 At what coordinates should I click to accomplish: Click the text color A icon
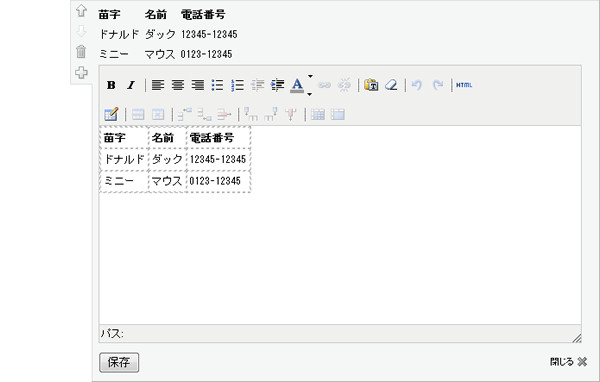click(x=297, y=85)
